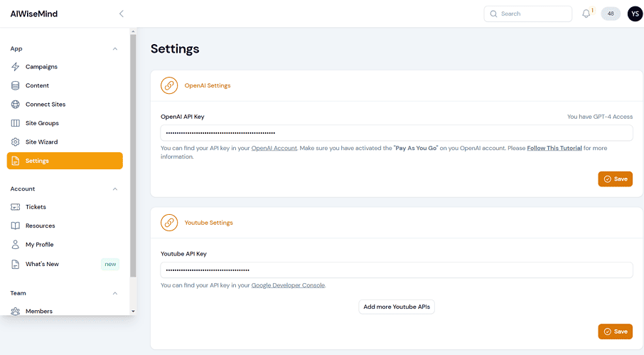Click the My Profile person icon
Image resolution: width=644 pixels, height=355 pixels.
coord(15,245)
